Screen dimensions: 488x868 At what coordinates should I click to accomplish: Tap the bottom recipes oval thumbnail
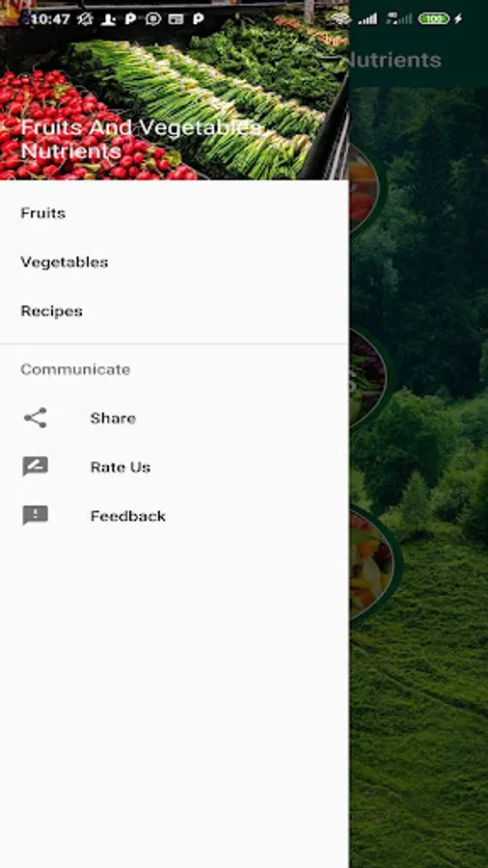[x=372, y=563]
